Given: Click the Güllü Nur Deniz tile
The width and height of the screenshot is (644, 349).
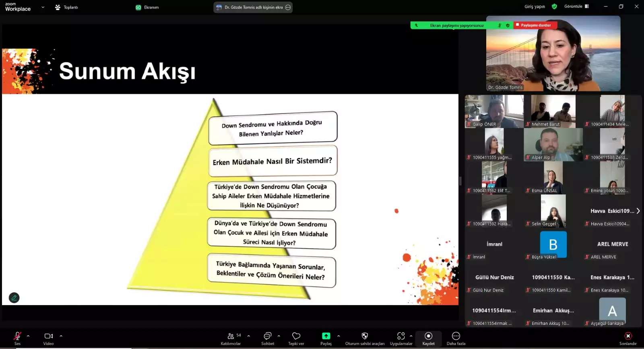Looking at the screenshot, I should 494,277.
